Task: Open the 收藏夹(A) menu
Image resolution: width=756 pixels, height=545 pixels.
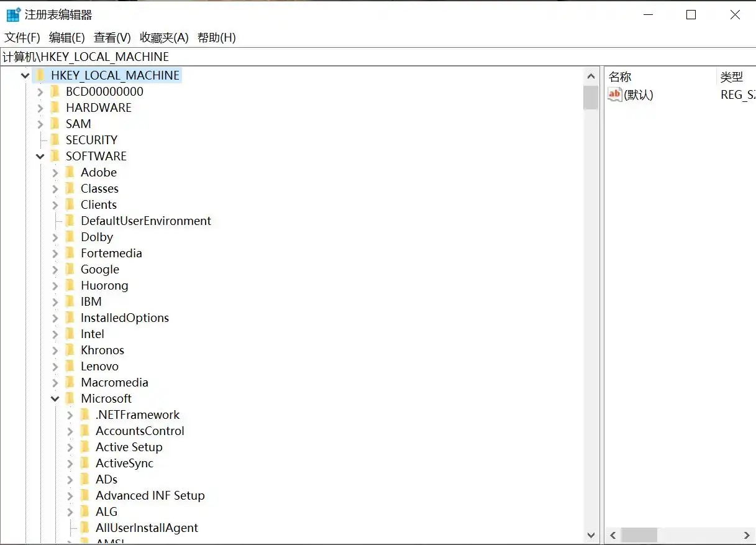Action: 164,37
